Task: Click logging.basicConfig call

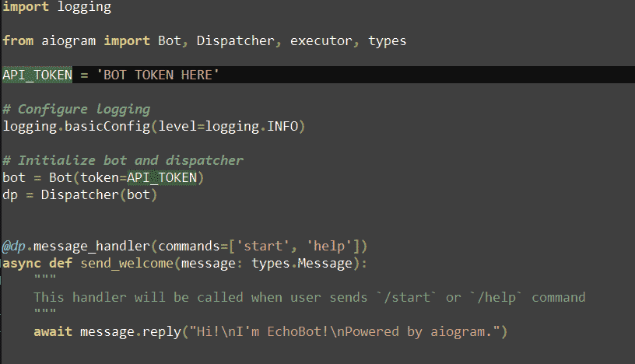Action: 76,127
